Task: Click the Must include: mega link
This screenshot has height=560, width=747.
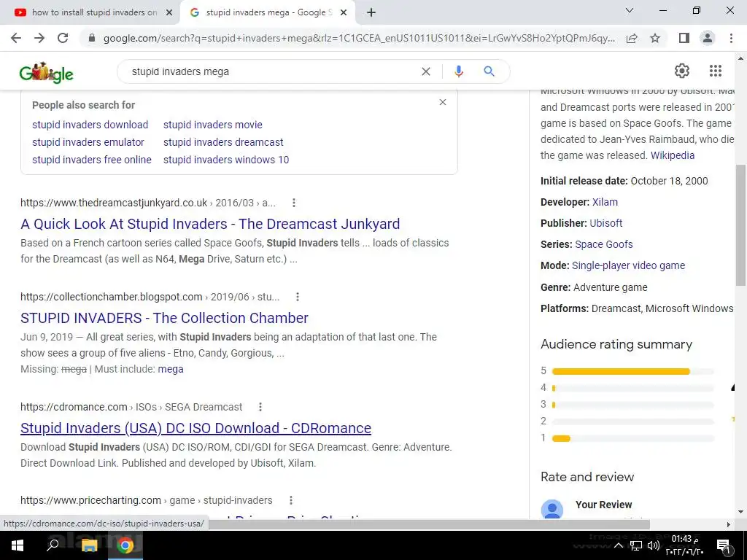Action: (171, 370)
